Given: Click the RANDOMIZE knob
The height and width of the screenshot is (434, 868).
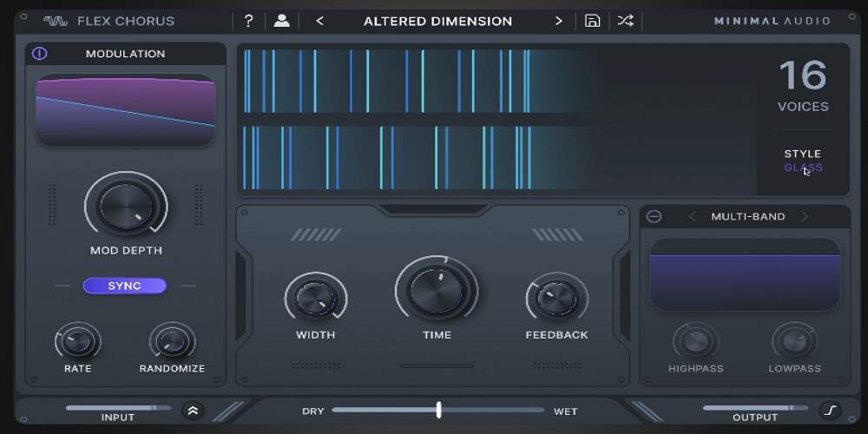Looking at the screenshot, I should point(172,341).
